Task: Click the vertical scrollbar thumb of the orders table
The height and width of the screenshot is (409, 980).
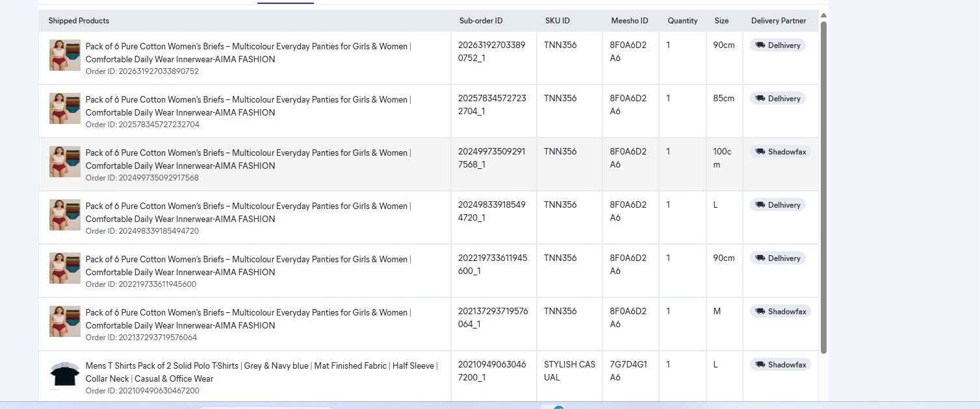Action: [823, 187]
